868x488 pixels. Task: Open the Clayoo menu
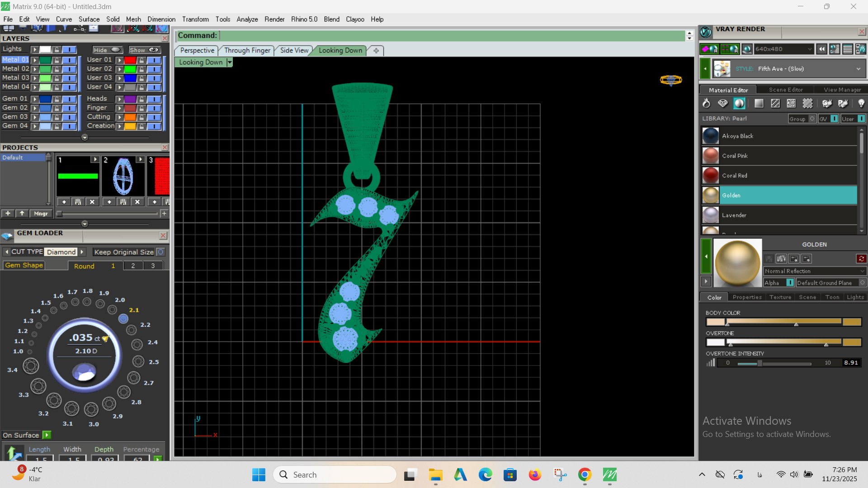(355, 19)
